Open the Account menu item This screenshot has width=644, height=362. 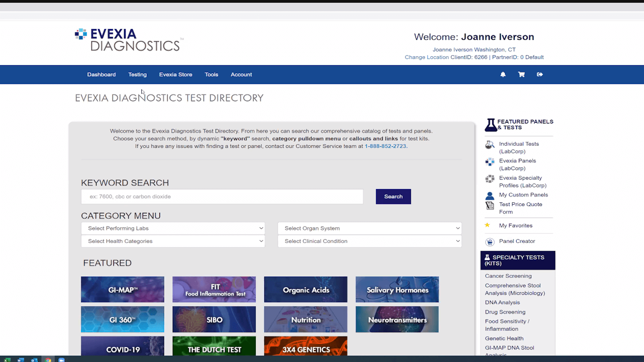[x=241, y=75]
